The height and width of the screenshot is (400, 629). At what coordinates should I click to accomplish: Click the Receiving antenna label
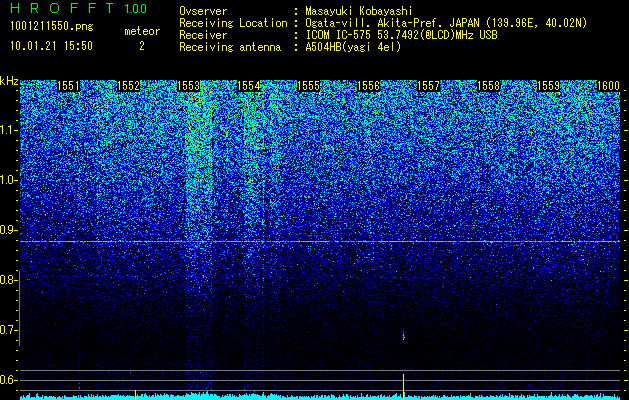[x=230, y=47]
